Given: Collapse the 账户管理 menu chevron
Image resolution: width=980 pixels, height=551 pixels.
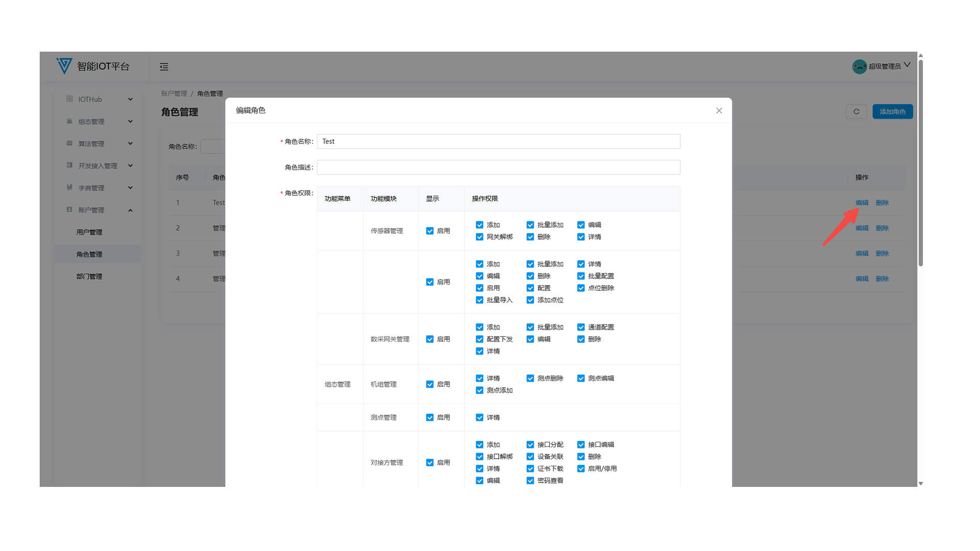Looking at the screenshot, I should [x=130, y=210].
